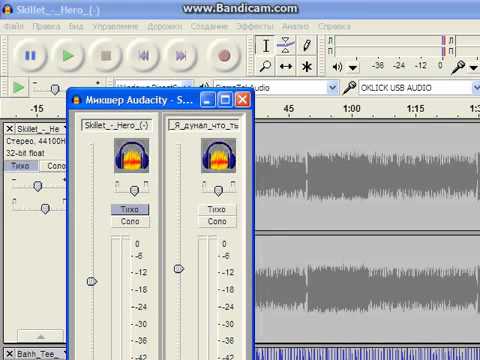Click the second mixer strip's headphones icon

[218, 156]
